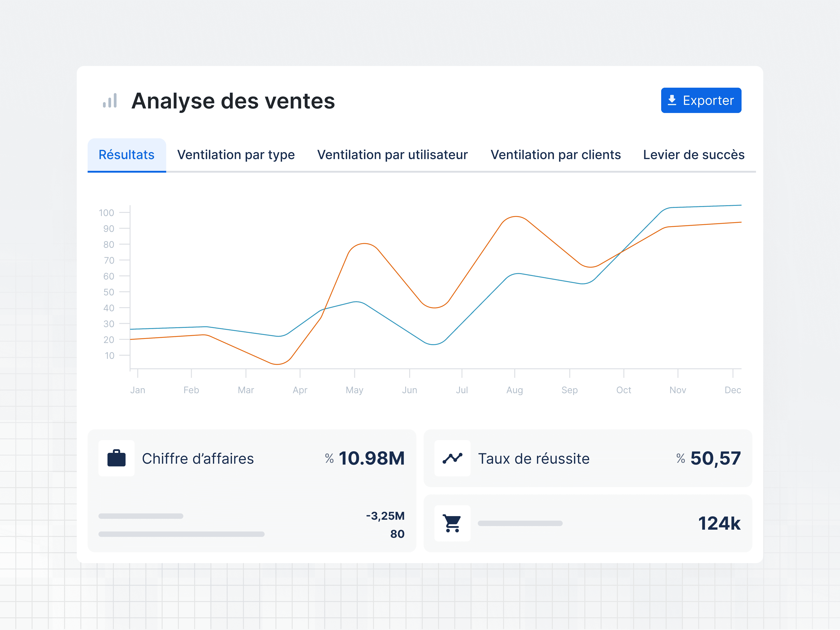Click the Jan label on the x-axis
The width and height of the screenshot is (840, 630).
point(138,390)
